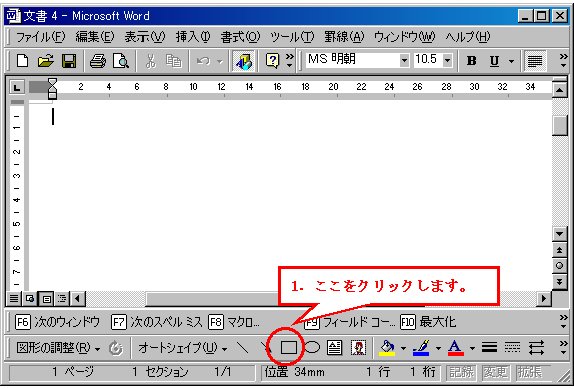Image resolution: width=574 pixels, height=389 pixels.
Task: Toggle Bold formatting
Action: click(472, 61)
